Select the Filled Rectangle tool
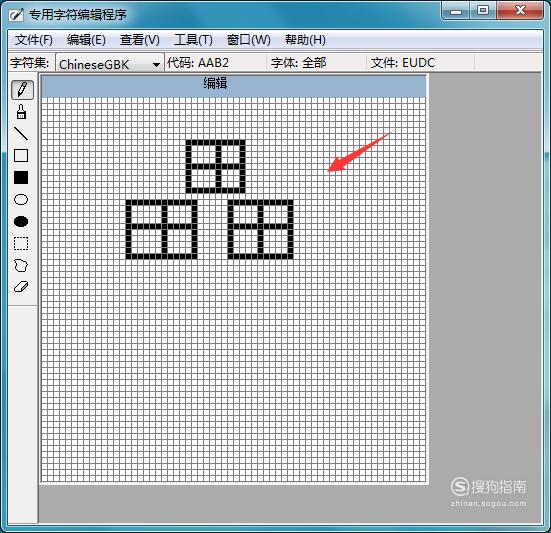The image size is (551, 533). 21,177
